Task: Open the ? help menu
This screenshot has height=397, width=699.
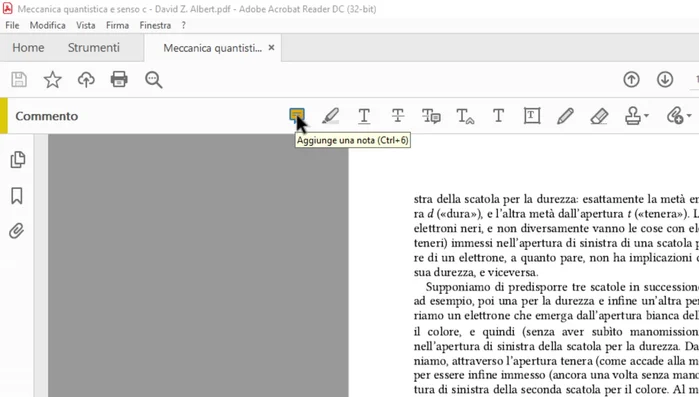Action: pos(184,25)
